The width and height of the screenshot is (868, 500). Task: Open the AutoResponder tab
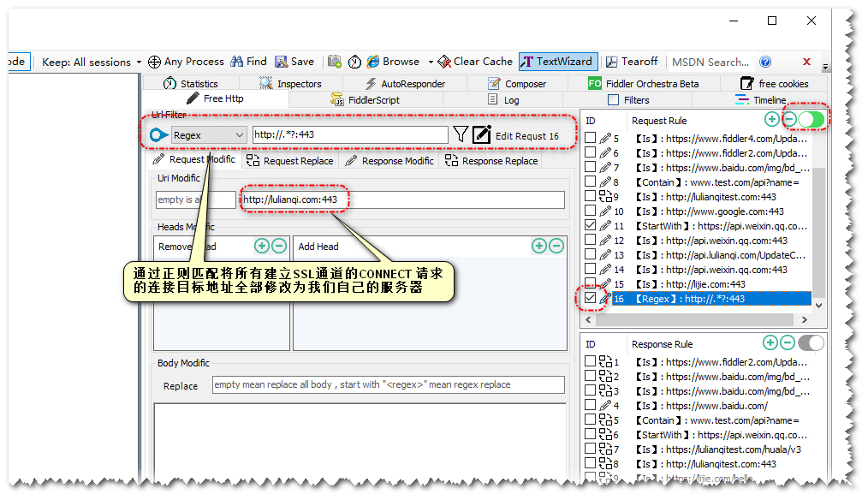(x=405, y=84)
